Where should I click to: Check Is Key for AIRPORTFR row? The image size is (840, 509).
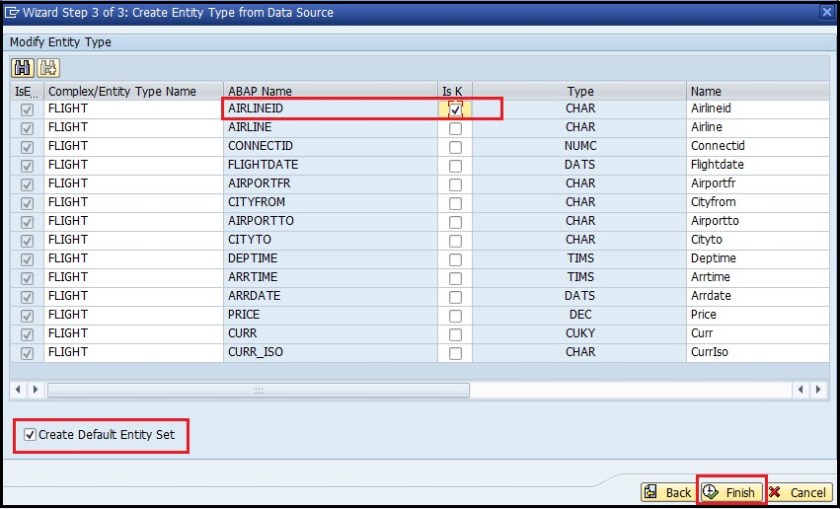click(455, 185)
